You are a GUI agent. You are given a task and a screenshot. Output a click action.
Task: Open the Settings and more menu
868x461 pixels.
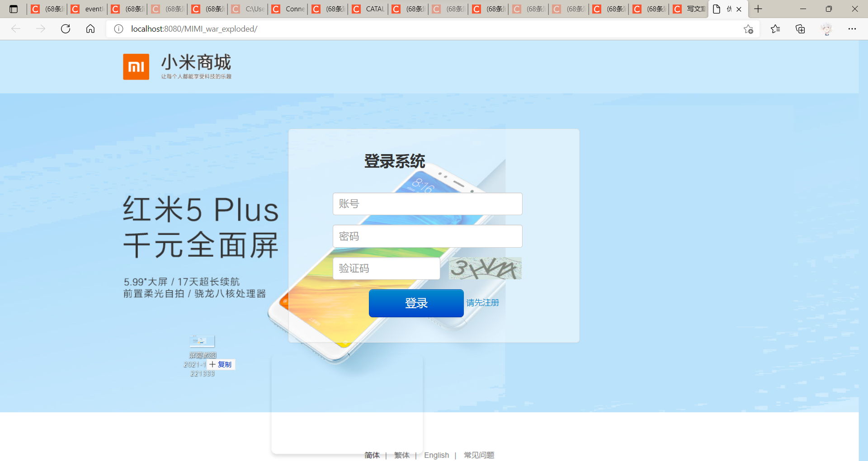pos(853,28)
